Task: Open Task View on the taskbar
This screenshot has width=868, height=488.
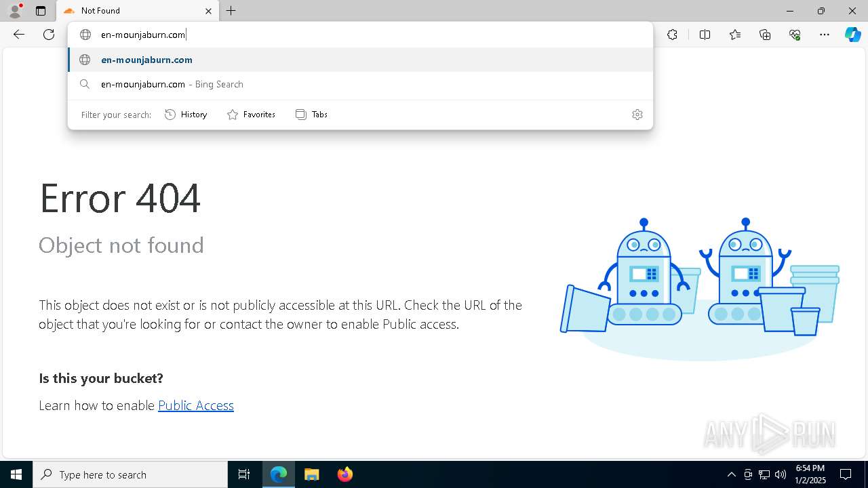Action: coord(244,474)
